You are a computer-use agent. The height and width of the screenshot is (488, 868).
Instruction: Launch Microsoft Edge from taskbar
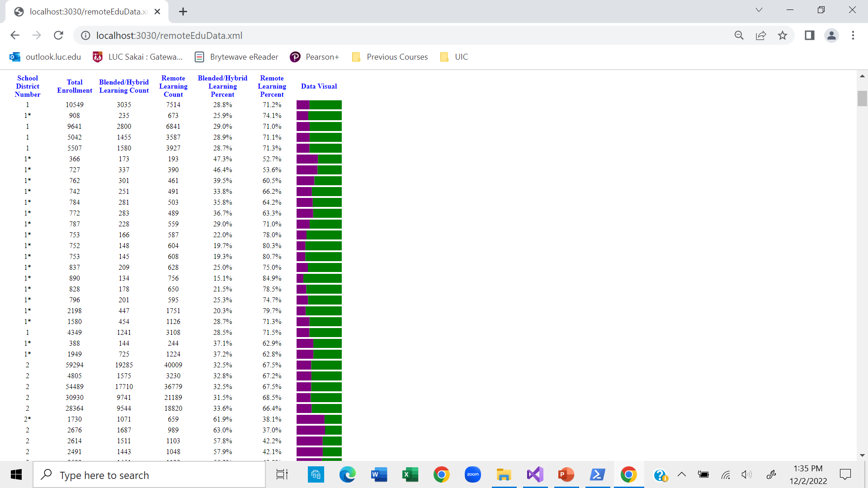coord(347,475)
